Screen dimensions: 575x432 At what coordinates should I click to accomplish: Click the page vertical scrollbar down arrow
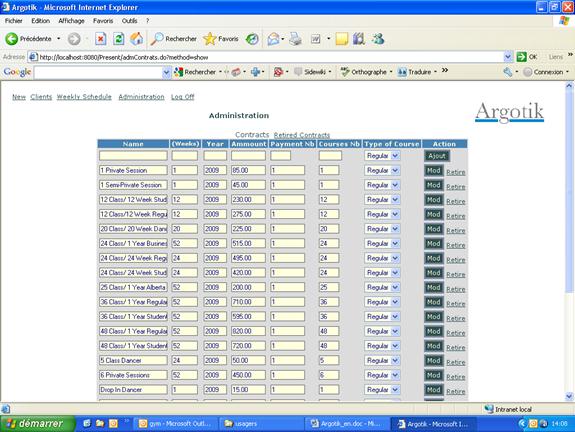569,396
